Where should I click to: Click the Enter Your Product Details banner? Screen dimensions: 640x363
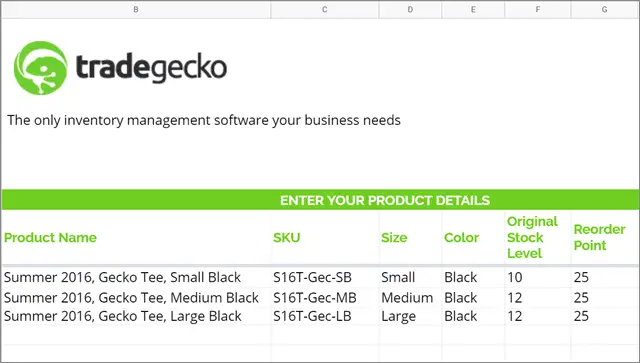coord(320,200)
